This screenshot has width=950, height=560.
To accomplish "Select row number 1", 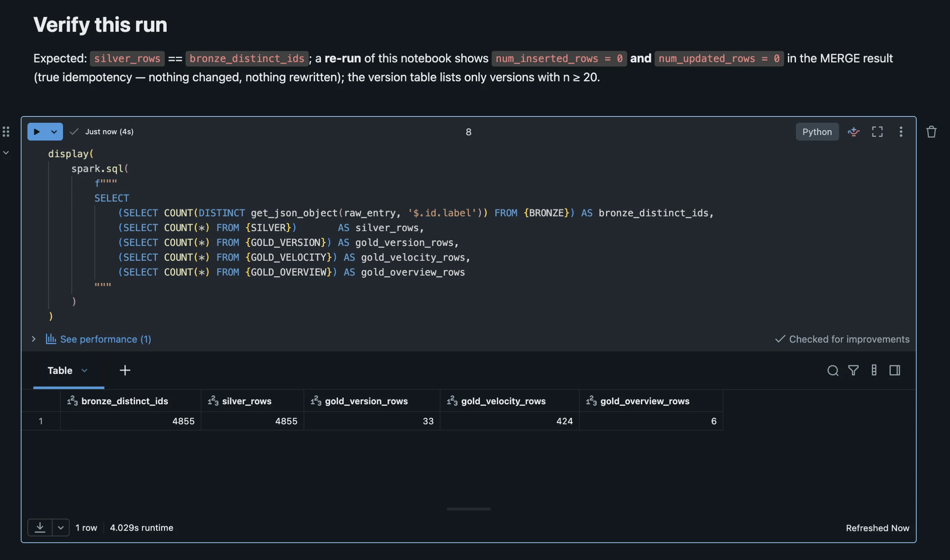I will pos(41,421).
